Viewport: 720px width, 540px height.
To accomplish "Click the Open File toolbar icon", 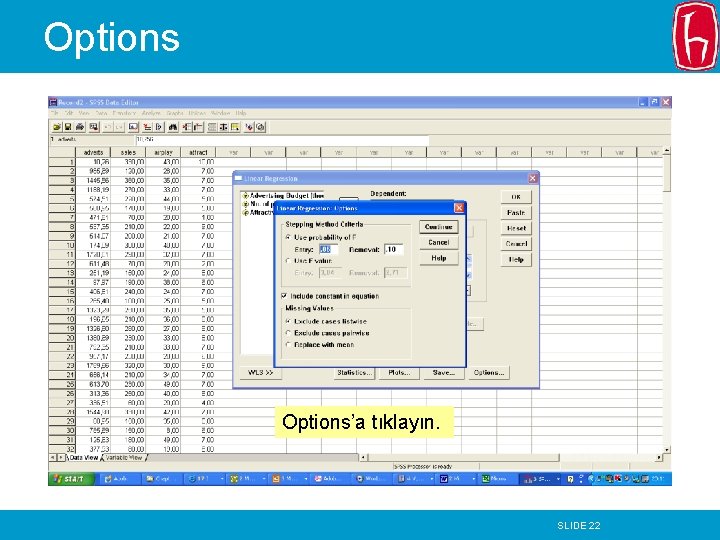I will [x=56, y=127].
